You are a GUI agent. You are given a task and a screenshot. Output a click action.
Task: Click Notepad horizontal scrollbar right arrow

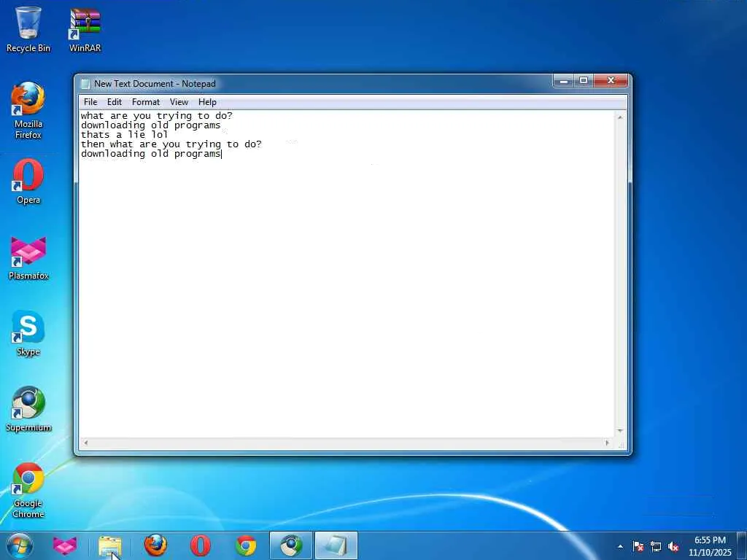point(607,443)
